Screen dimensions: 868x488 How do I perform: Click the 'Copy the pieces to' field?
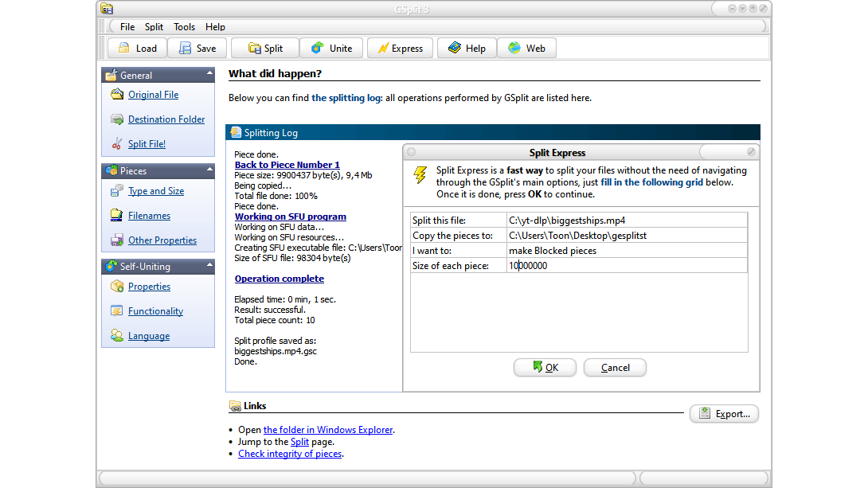coord(627,235)
